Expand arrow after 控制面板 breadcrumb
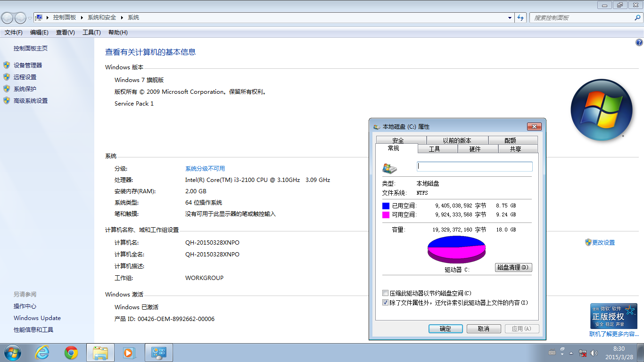Screen dimensions: 644x362 (82, 17)
